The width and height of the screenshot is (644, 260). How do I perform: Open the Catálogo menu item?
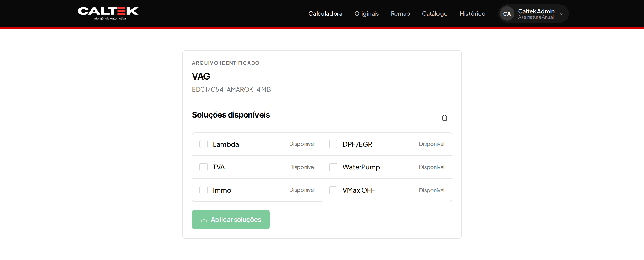435,13
